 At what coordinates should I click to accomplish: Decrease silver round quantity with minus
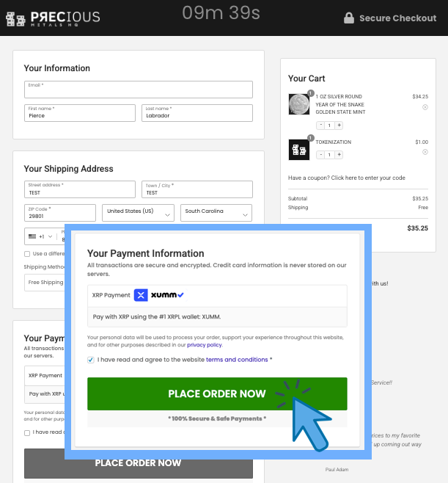[320, 125]
